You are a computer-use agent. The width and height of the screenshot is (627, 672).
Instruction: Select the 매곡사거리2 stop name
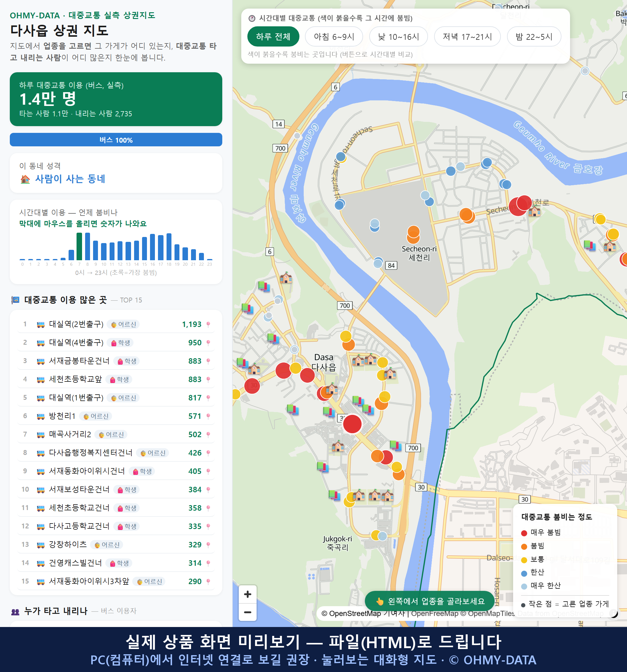(70, 434)
